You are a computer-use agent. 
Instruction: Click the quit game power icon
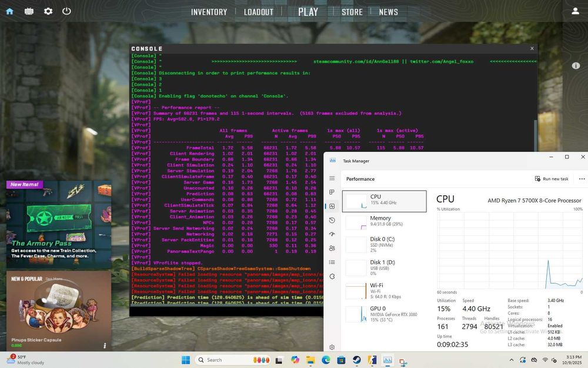[66, 11]
